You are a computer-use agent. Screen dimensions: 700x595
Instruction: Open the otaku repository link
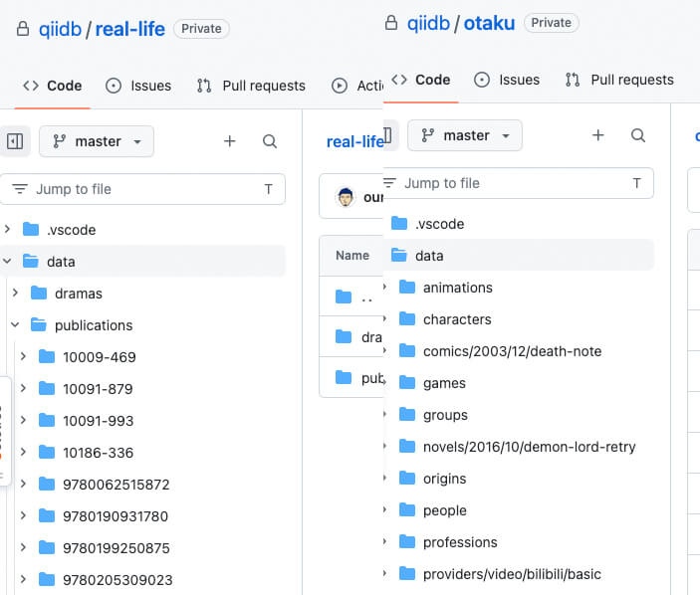[x=489, y=23]
